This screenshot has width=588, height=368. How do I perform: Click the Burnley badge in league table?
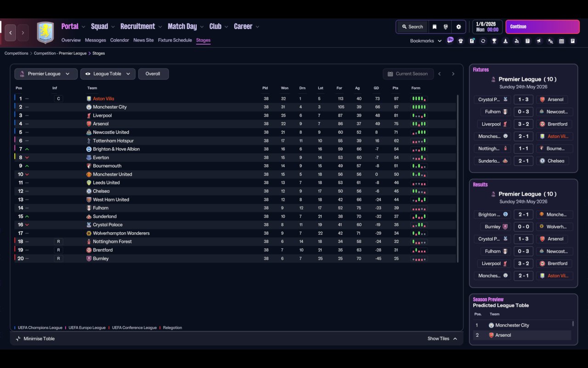pyautogui.click(x=89, y=259)
